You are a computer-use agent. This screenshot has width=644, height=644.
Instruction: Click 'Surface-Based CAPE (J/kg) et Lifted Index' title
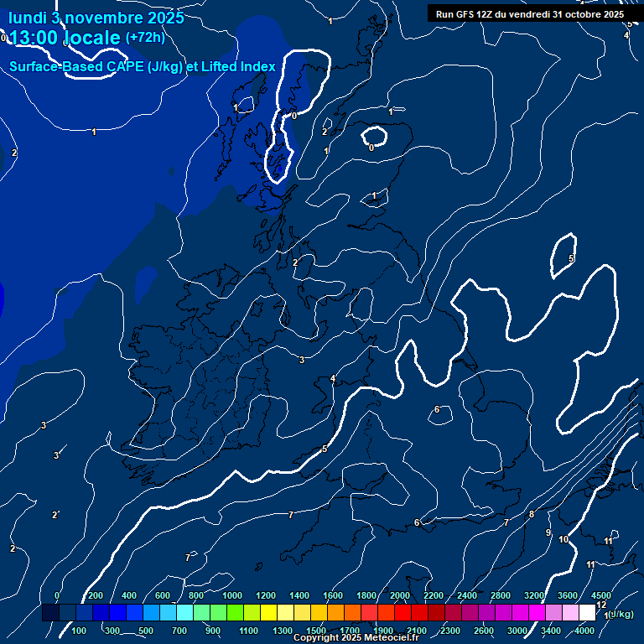[x=142, y=66]
